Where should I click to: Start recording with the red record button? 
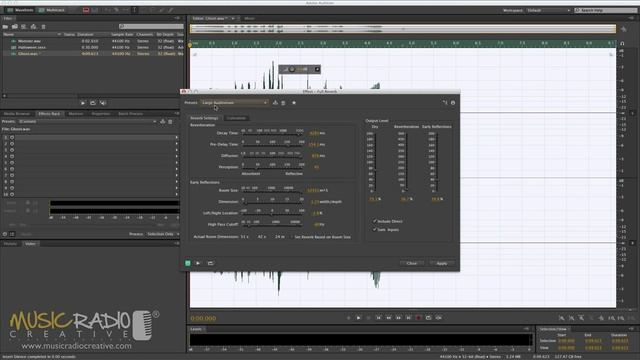[x=418, y=318]
